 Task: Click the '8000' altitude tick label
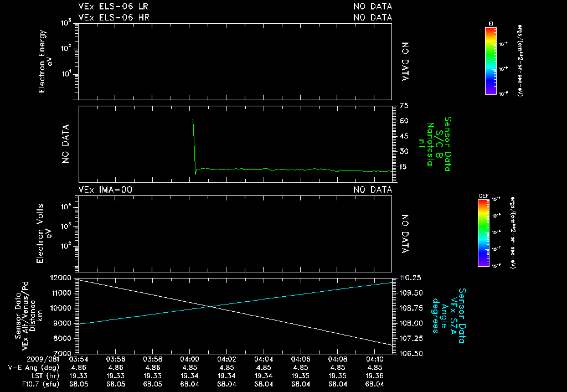click(x=63, y=338)
